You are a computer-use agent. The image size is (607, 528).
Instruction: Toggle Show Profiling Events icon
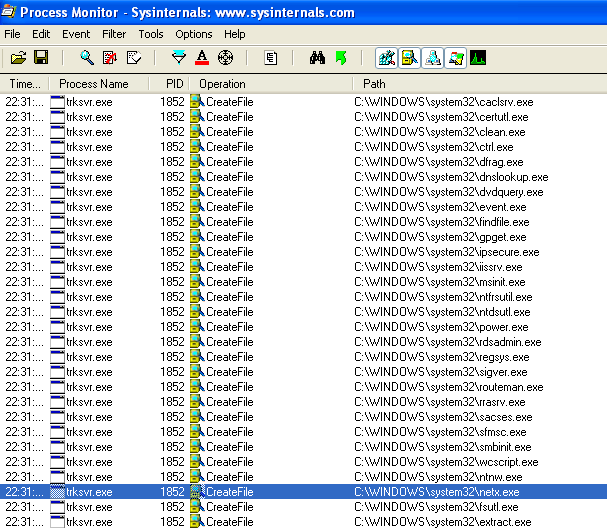click(x=478, y=58)
